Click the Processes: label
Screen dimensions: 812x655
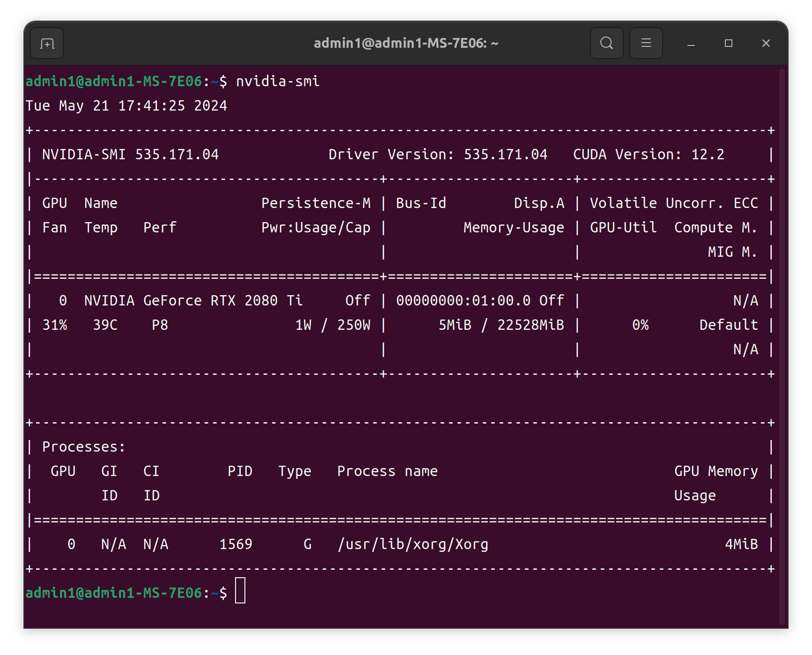[84, 447]
